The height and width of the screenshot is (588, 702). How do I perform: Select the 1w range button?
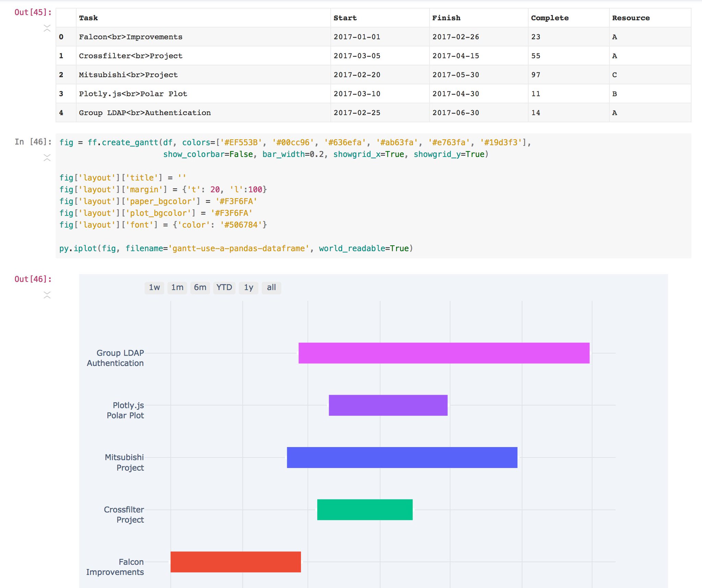(154, 287)
